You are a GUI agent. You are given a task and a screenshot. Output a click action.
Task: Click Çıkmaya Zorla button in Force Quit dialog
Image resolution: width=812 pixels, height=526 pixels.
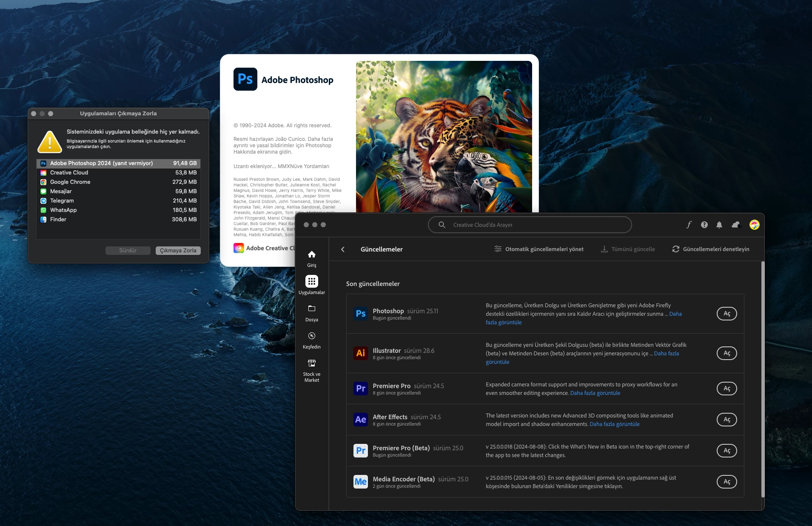178,251
